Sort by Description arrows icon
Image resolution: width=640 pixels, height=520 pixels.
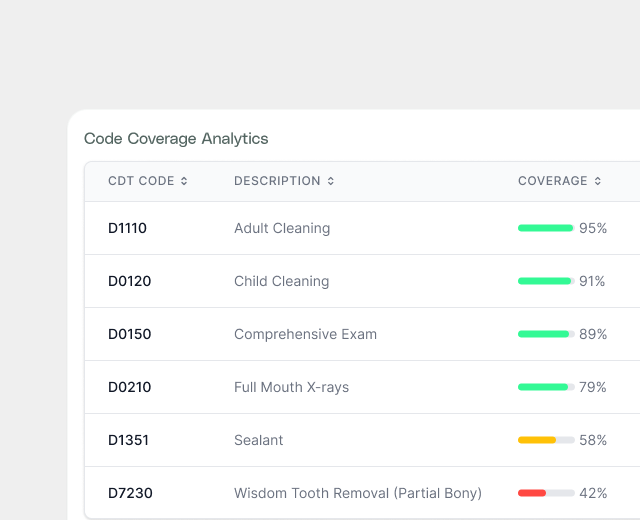pyautogui.click(x=331, y=181)
